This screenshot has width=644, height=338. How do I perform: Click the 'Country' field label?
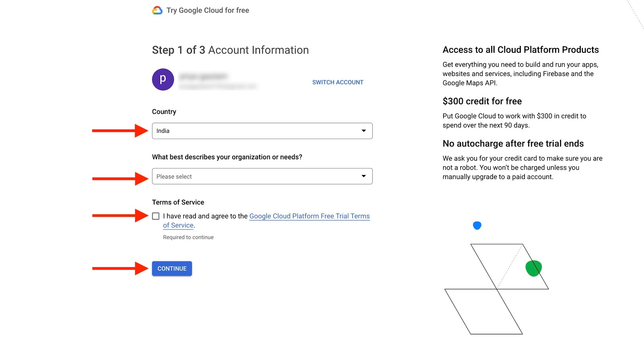164,111
